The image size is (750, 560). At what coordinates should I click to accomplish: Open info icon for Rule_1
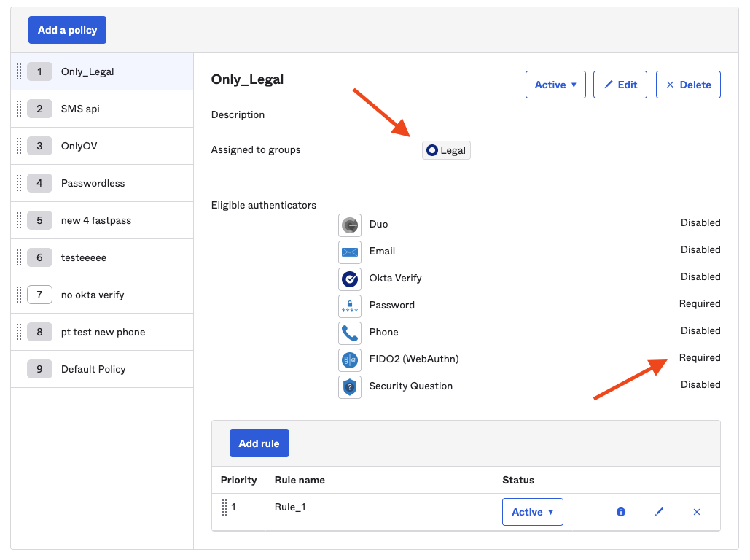(621, 512)
